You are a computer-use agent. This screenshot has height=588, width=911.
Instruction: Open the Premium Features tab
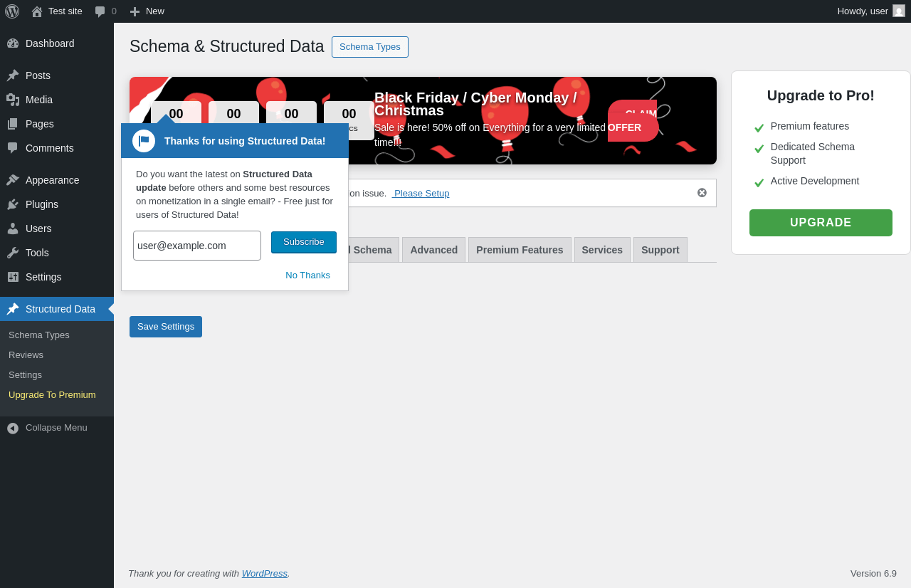pos(520,250)
